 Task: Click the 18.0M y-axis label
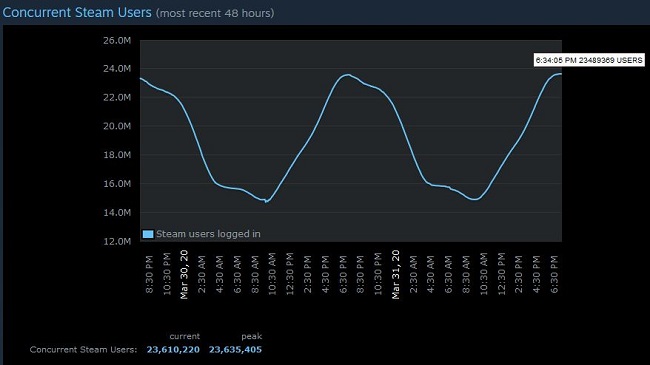click(117, 155)
